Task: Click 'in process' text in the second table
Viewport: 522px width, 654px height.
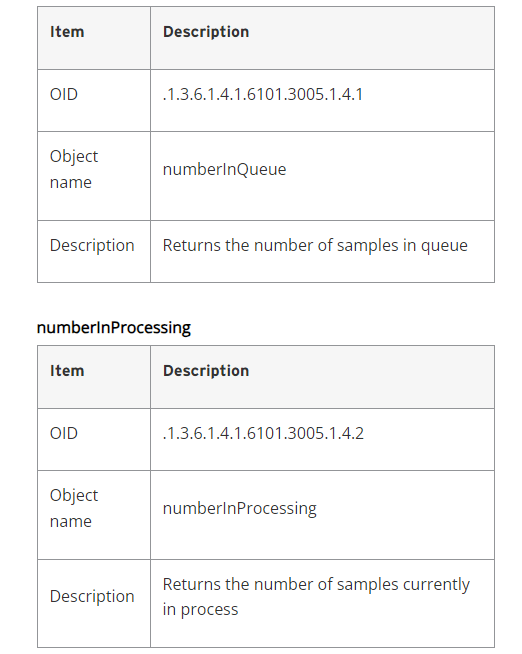Action: (201, 610)
